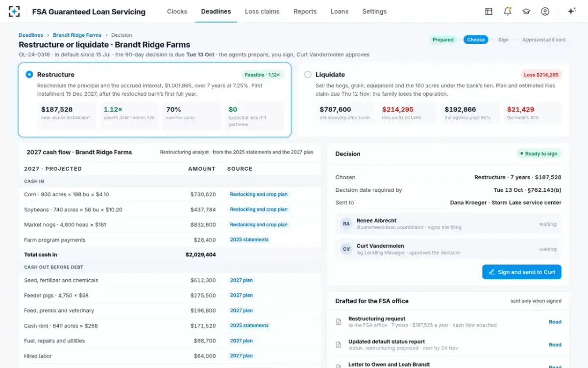Select the Restructure option radio button
588x368 pixels.
tap(29, 75)
